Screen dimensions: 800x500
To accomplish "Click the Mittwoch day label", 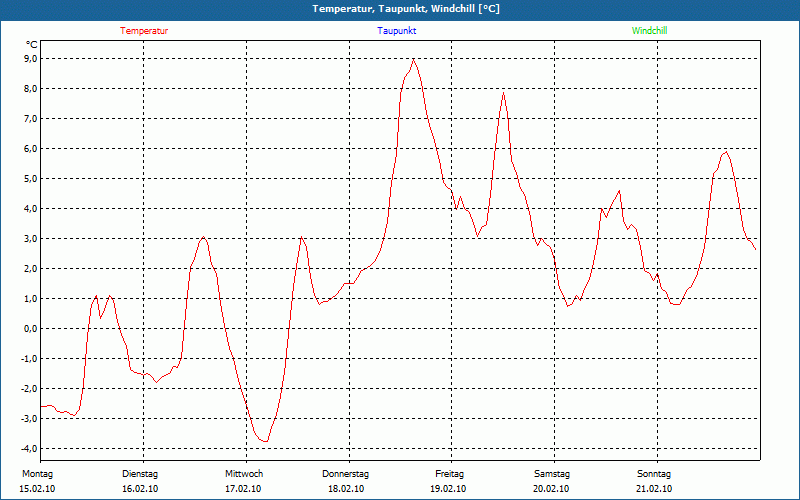I will pos(244,474).
